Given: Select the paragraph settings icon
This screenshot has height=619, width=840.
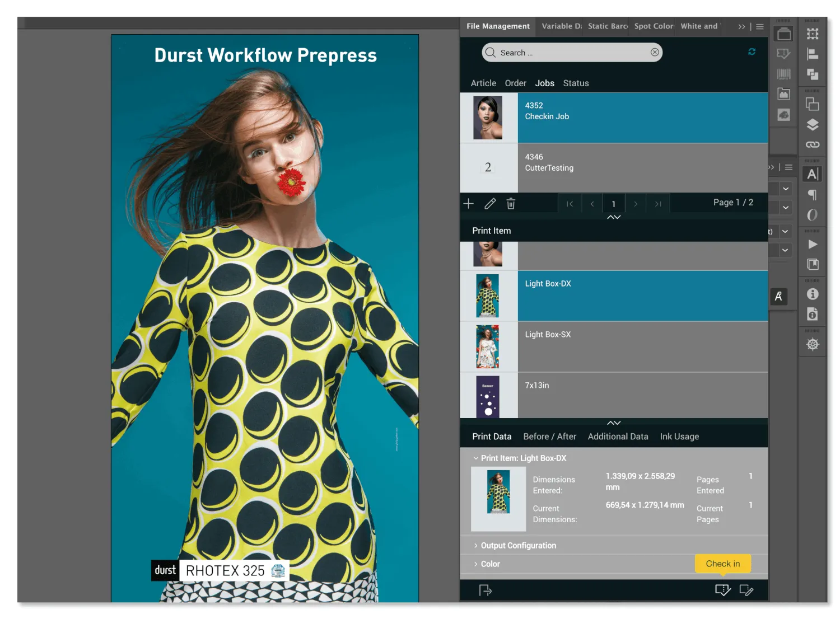Looking at the screenshot, I should pos(812,194).
